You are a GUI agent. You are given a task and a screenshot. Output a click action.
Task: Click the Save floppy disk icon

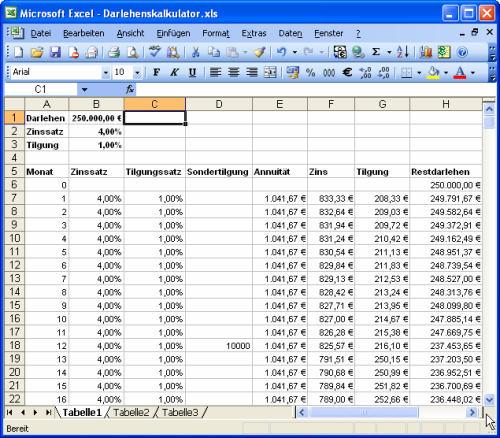pos(55,52)
